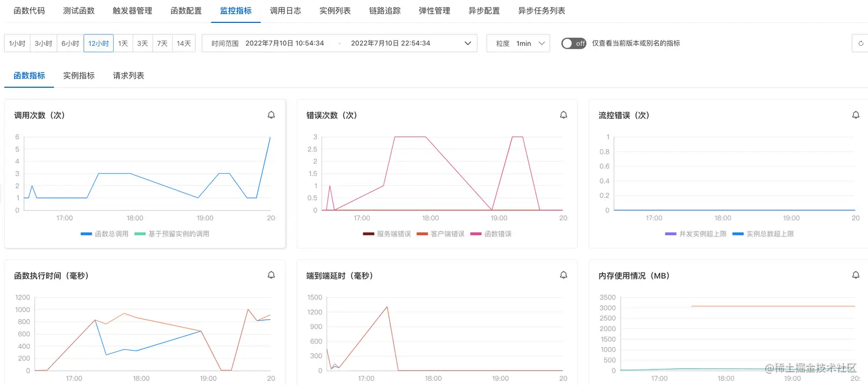Open the 粒度 1min dropdown
This screenshot has width=868, height=385.
[x=518, y=44]
